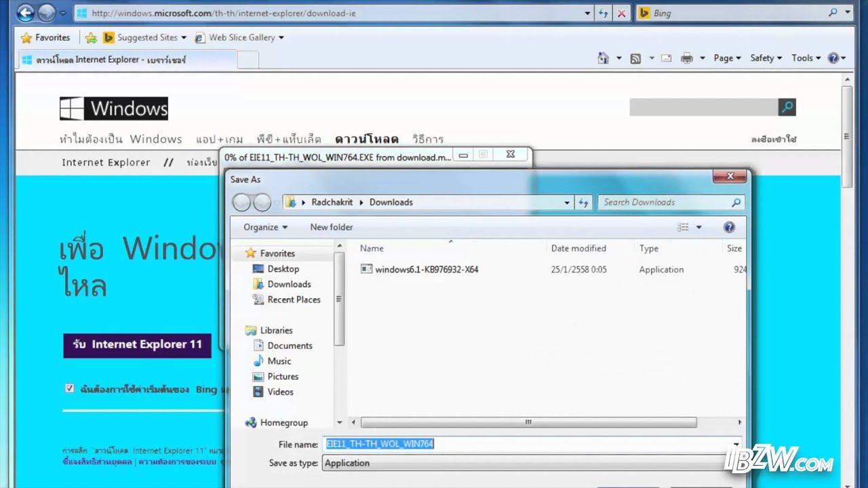868x488 pixels.
Task: Click Radchakrit in the breadcrumb path
Action: [332, 202]
